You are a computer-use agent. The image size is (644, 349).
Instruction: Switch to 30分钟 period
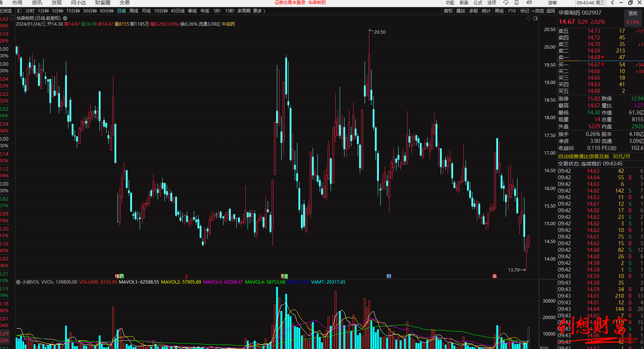[x=90, y=11]
